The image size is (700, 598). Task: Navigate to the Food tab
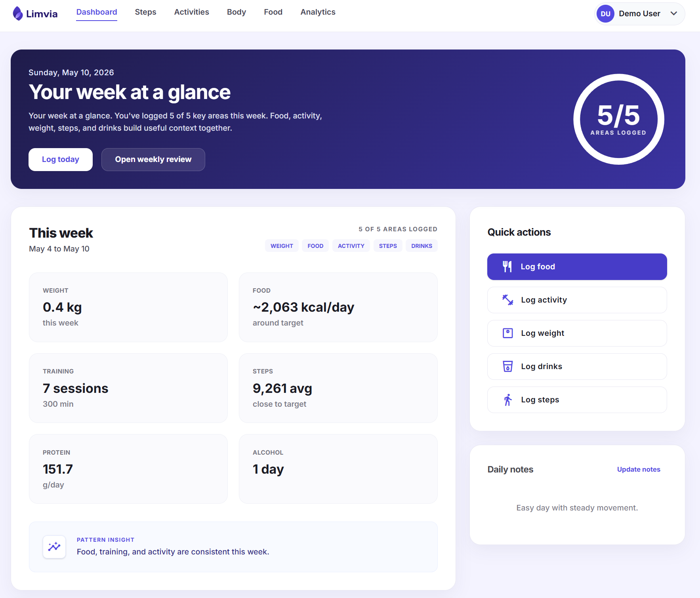click(273, 12)
